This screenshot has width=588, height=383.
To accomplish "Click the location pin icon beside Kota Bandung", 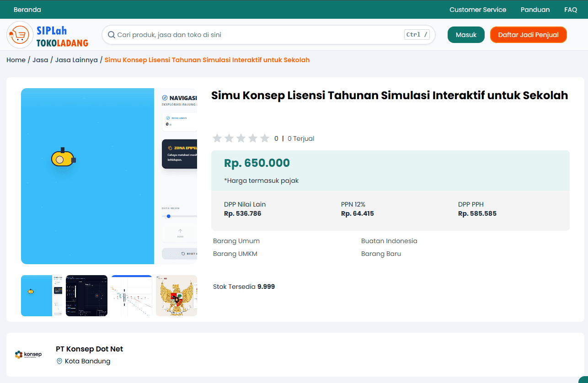I will point(59,361).
